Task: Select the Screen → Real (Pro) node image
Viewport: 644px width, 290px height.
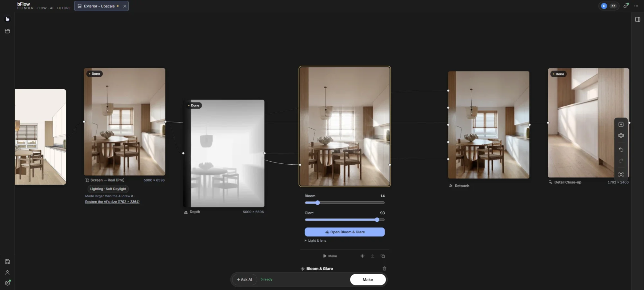Action: click(x=125, y=122)
